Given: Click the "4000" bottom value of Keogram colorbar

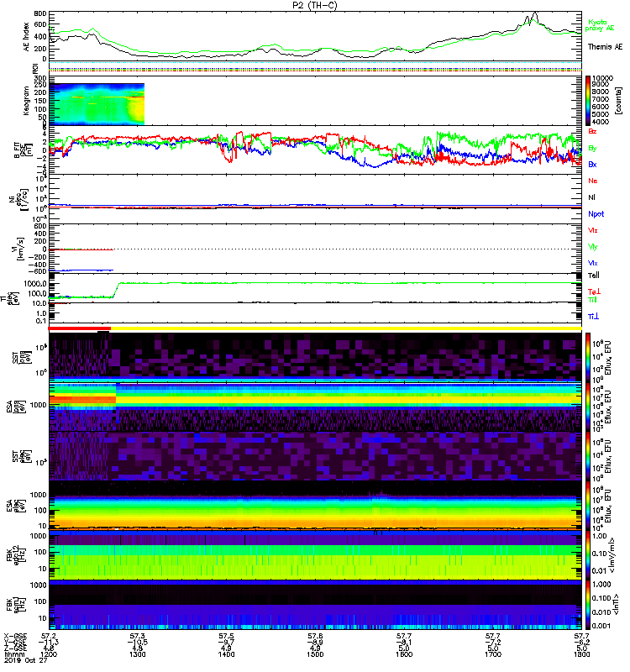Looking at the screenshot, I should point(601,122).
